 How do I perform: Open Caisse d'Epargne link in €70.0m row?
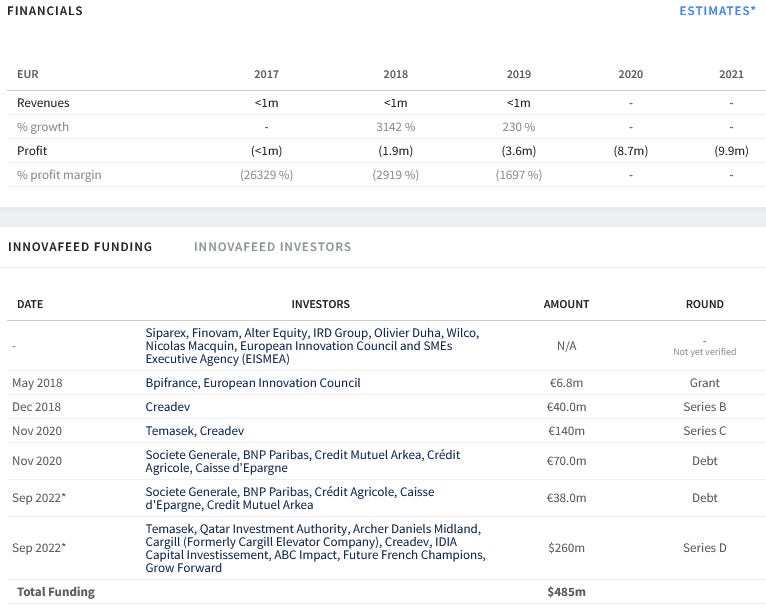(241, 468)
